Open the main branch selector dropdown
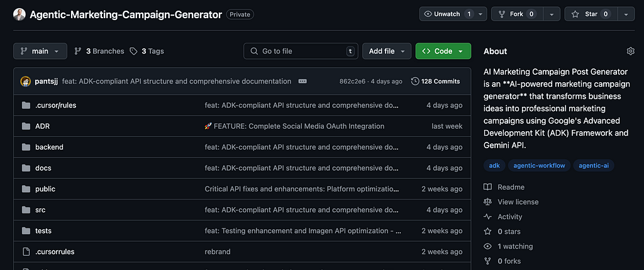 coord(40,51)
